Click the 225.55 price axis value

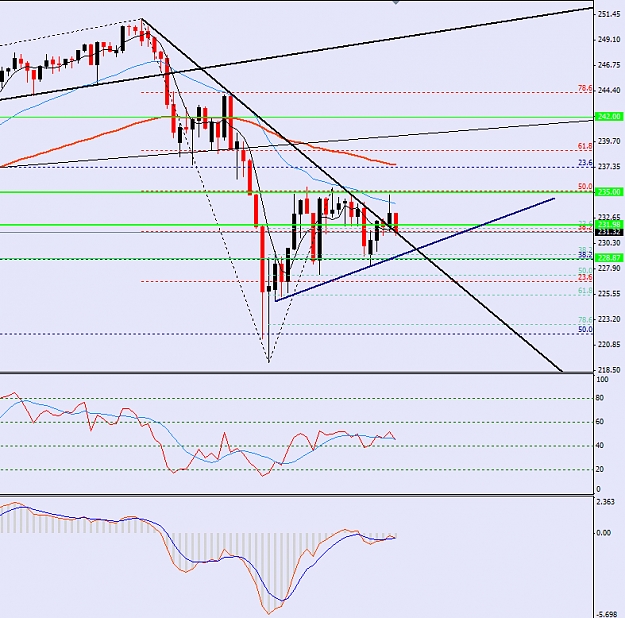point(609,294)
